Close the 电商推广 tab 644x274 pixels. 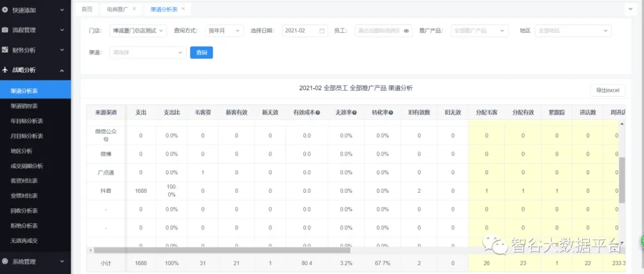point(134,9)
